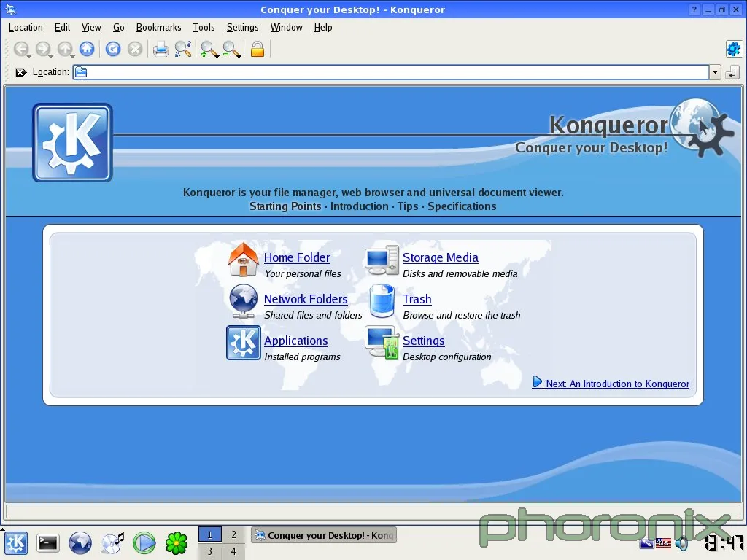Expand the Location bar history dropdown arrow
Image resolution: width=747 pixels, height=560 pixels.
[715, 72]
